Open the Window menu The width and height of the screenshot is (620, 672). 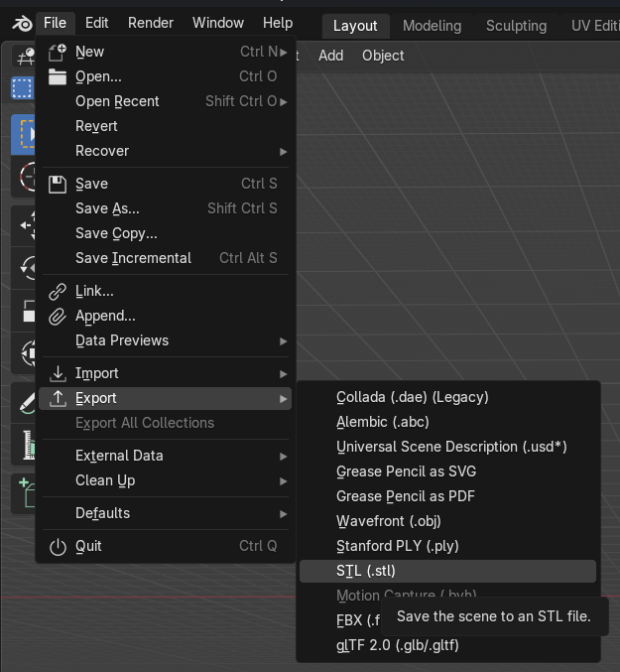218,23
